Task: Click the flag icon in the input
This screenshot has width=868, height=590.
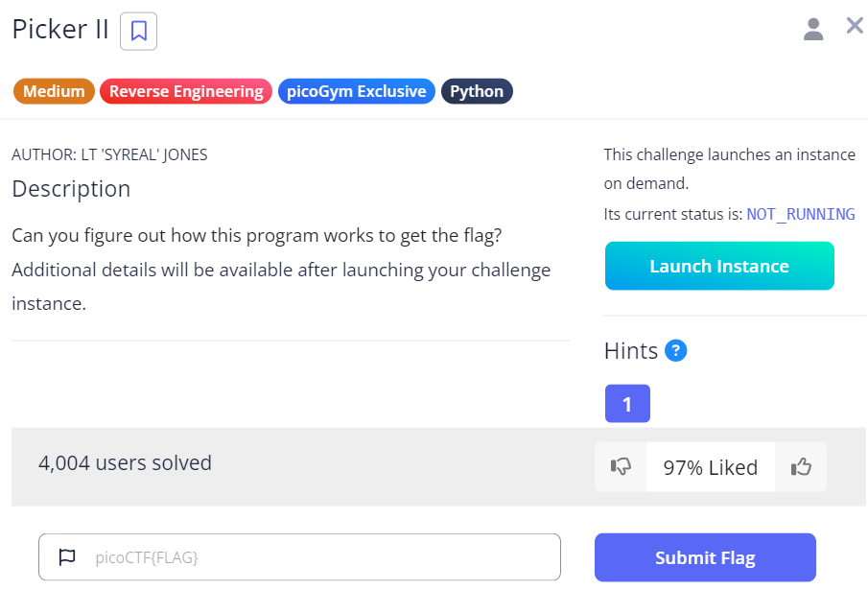Action: click(67, 557)
